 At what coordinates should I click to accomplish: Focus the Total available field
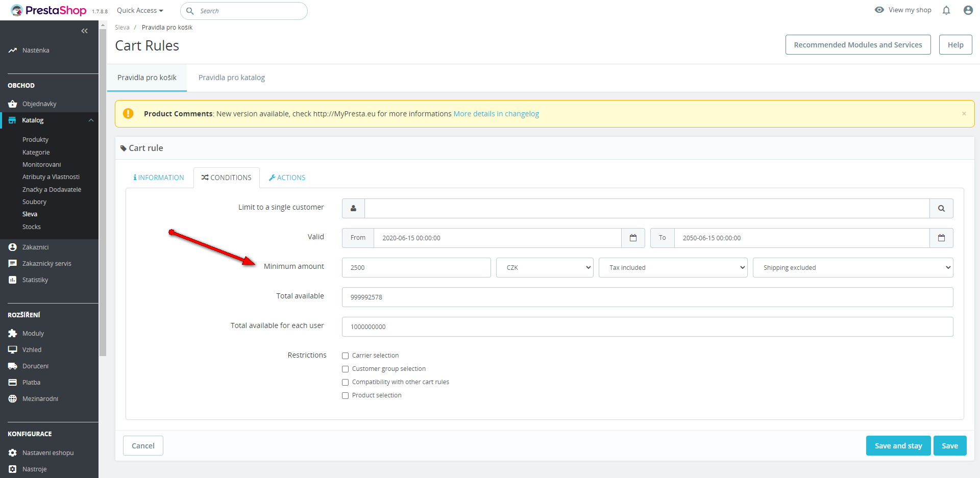[648, 297]
